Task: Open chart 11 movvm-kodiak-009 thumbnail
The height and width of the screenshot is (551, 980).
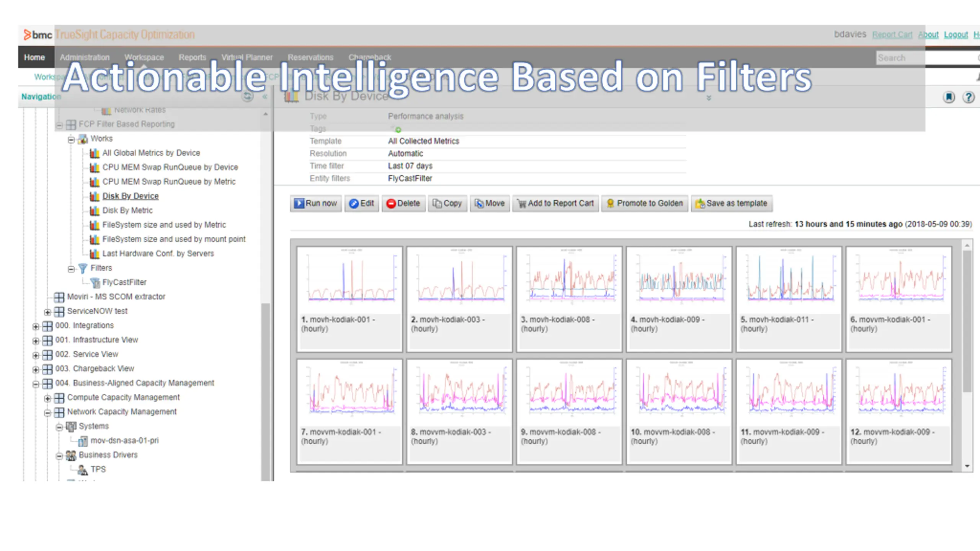Action: 789,411
